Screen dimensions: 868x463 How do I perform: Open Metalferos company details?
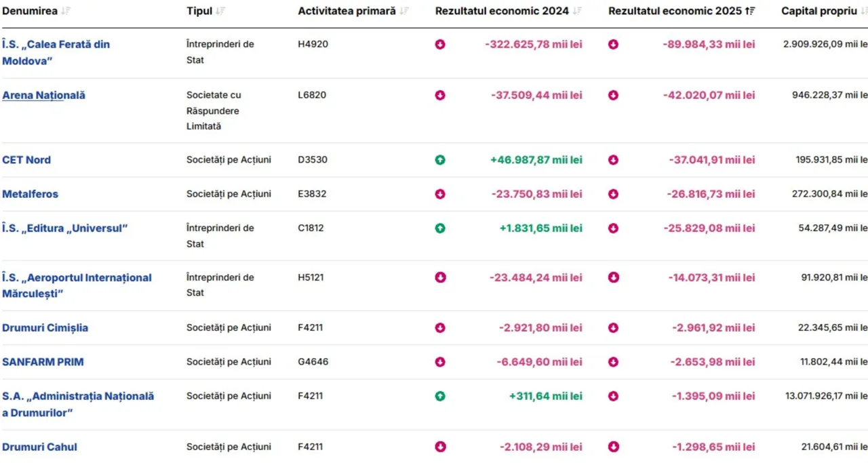[x=31, y=194]
